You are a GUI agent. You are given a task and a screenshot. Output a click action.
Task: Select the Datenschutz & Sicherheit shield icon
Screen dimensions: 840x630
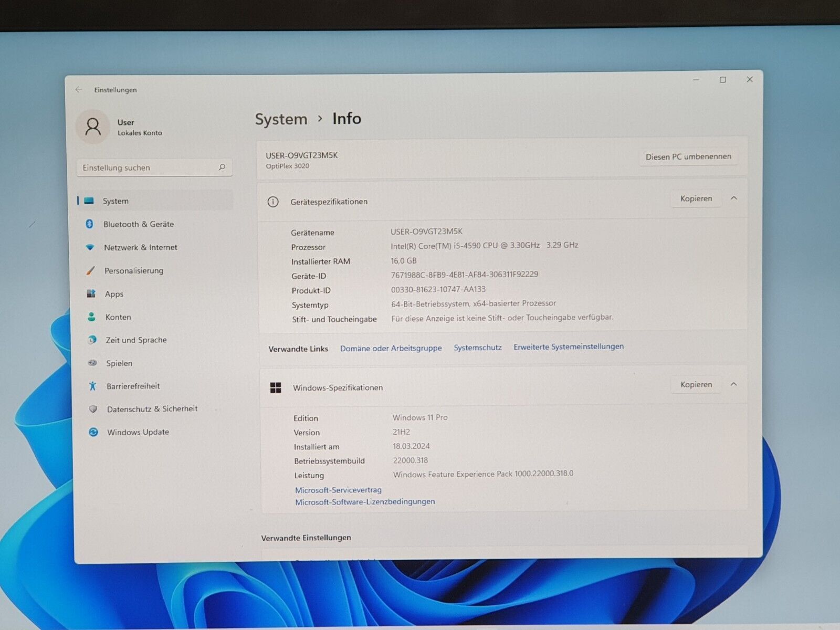pyautogui.click(x=93, y=409)
